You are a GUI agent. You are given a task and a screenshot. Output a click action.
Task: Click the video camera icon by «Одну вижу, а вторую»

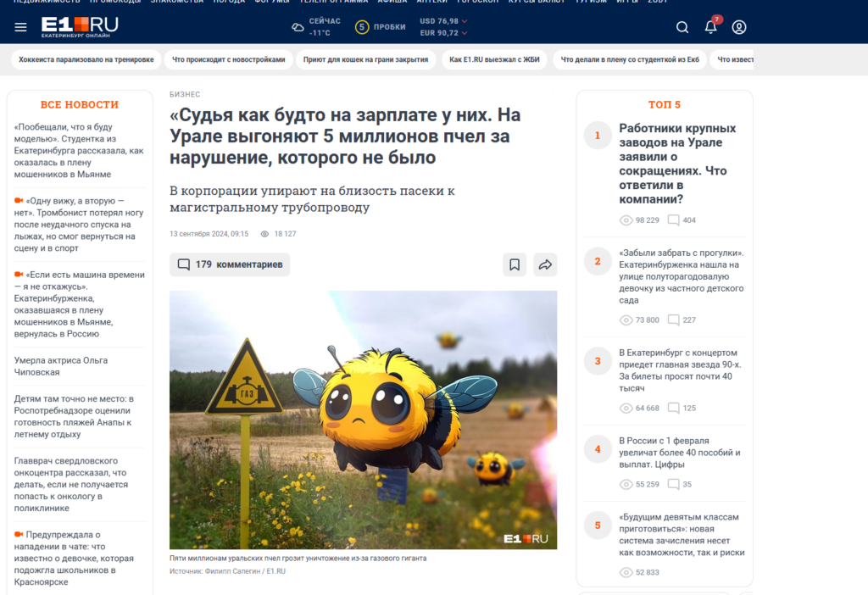(19, 200)
